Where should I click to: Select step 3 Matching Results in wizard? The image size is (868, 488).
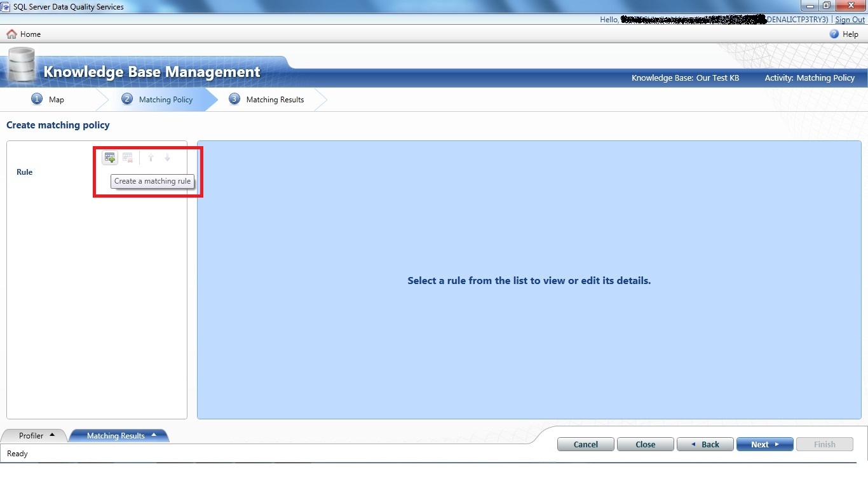[266, 100]
